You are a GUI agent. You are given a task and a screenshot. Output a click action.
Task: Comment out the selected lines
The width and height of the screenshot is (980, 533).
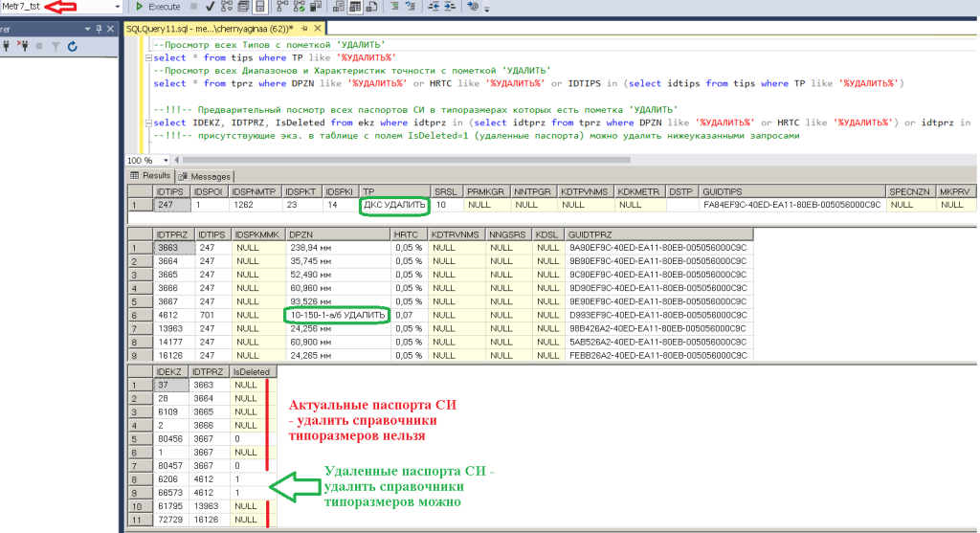[394, 7]
